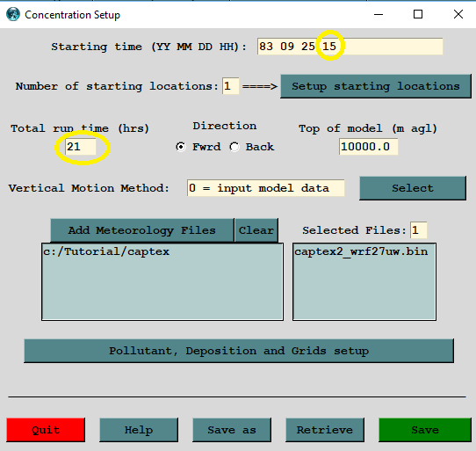The width and height of the screenshot is (476, 451).
Task: Open Setup starting locations dialog
Action: (376, 86)
